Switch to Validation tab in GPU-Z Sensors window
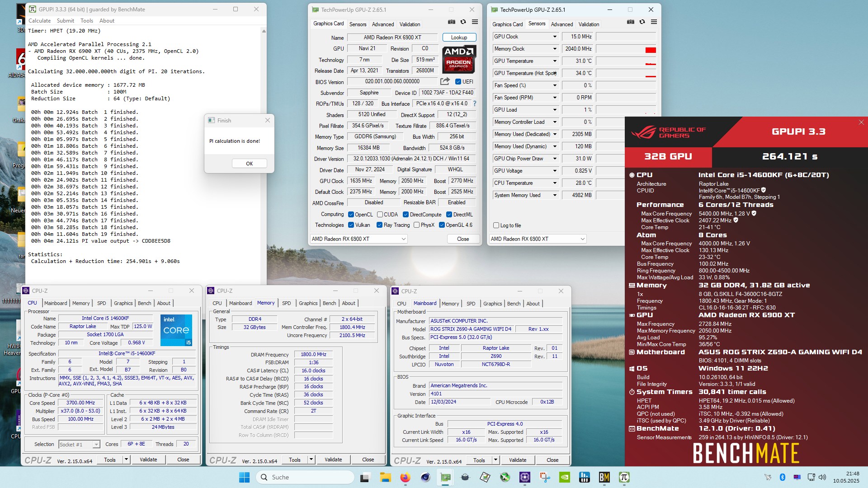Image resolution: width=868 pixels, height=488 pixels. (589, 24)
